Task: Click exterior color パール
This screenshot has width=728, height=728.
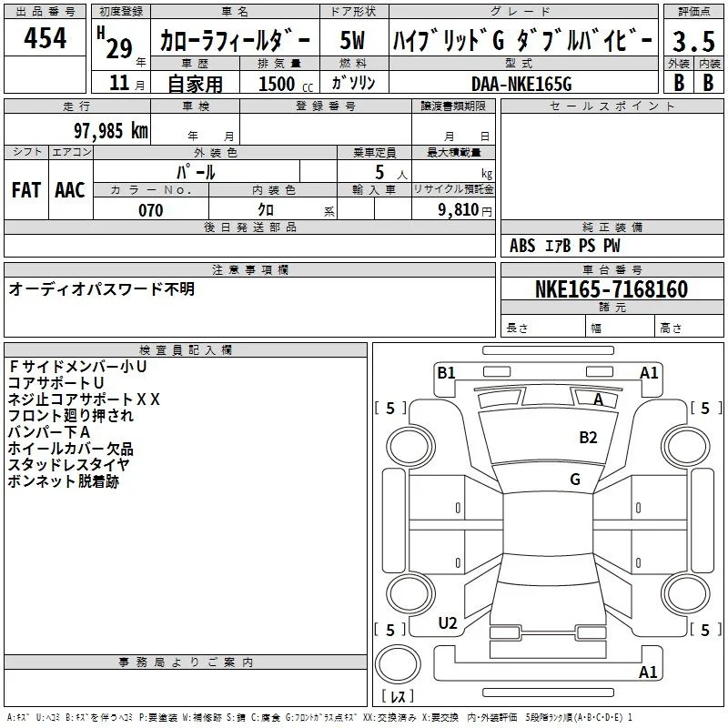Action: point(196,172)
